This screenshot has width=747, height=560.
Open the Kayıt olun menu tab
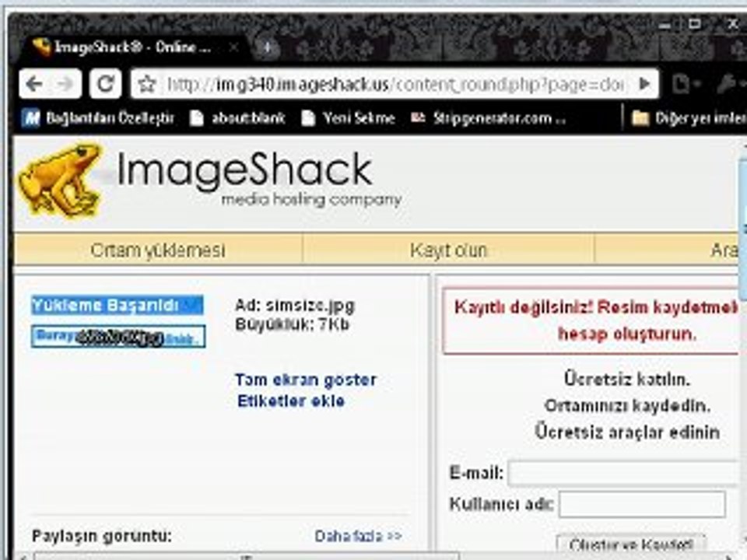[x=448, y=250]
